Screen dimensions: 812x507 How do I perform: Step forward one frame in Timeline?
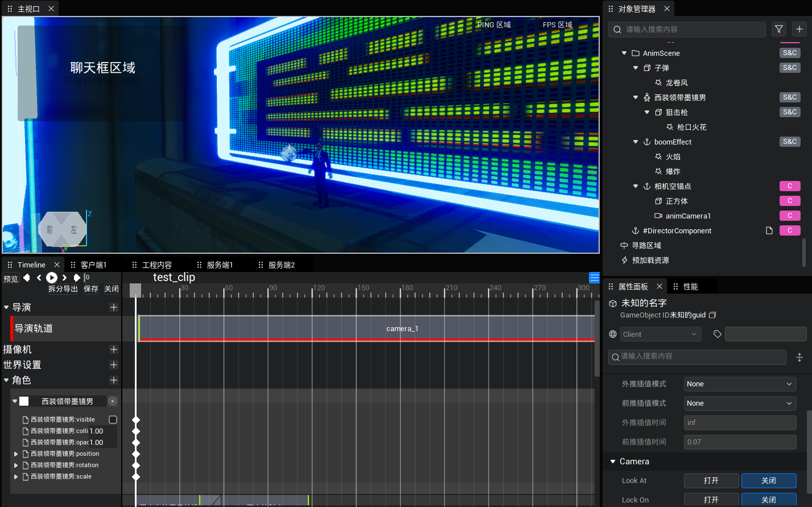coord(64,278)
